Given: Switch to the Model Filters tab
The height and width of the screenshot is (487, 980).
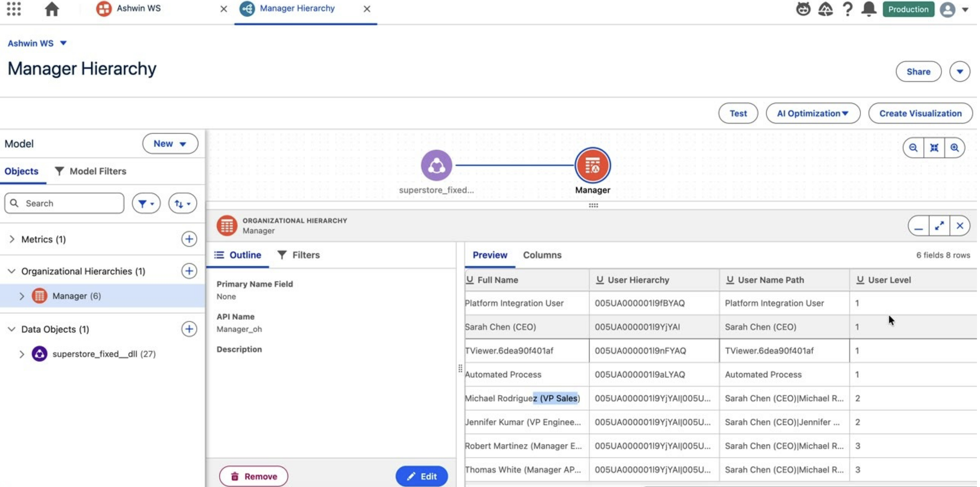Looking at the screenshot, I should [x=91, y=171].
